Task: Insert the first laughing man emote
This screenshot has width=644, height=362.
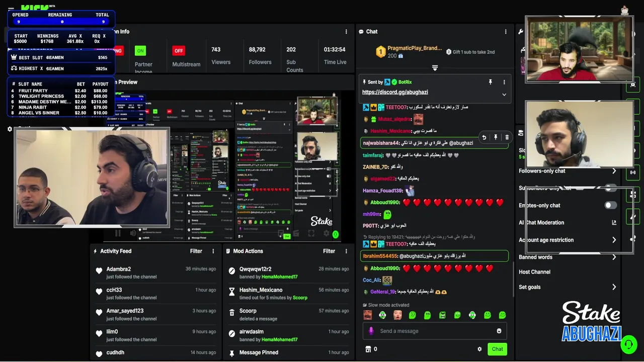Action: coord(368,315)
